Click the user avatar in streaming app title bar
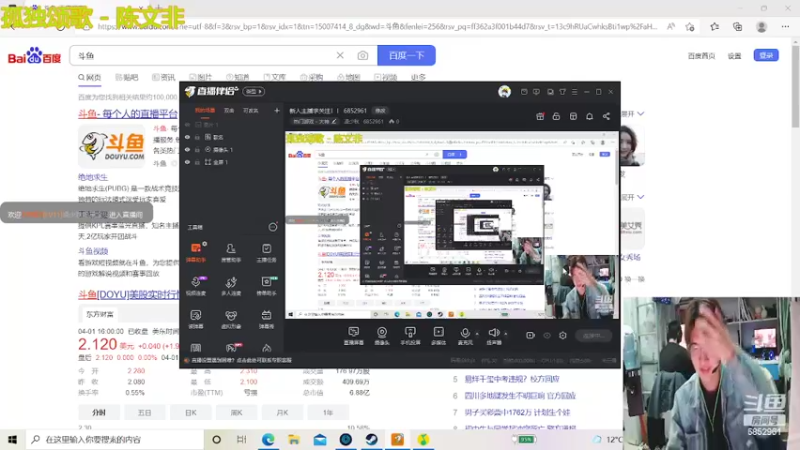The width and height of the screenshot is (800, 450). (x=504, y=91)
